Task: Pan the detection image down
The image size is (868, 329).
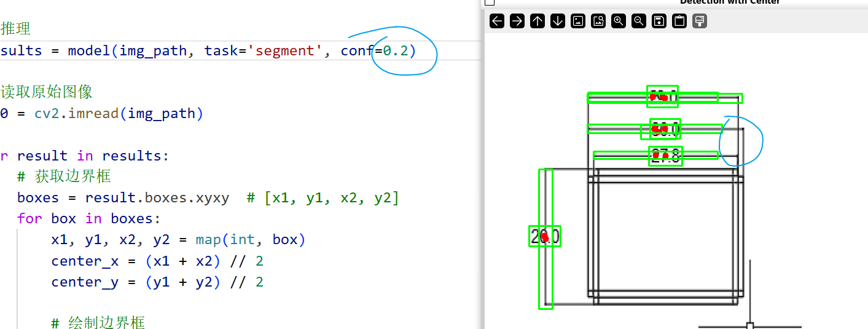Action: 558,21
